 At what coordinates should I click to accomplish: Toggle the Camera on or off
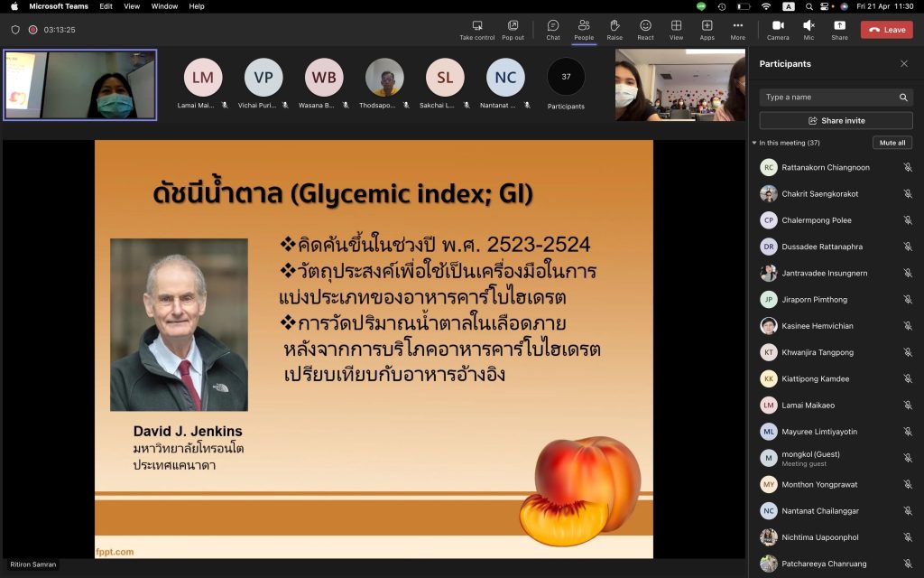coord(778,25)
